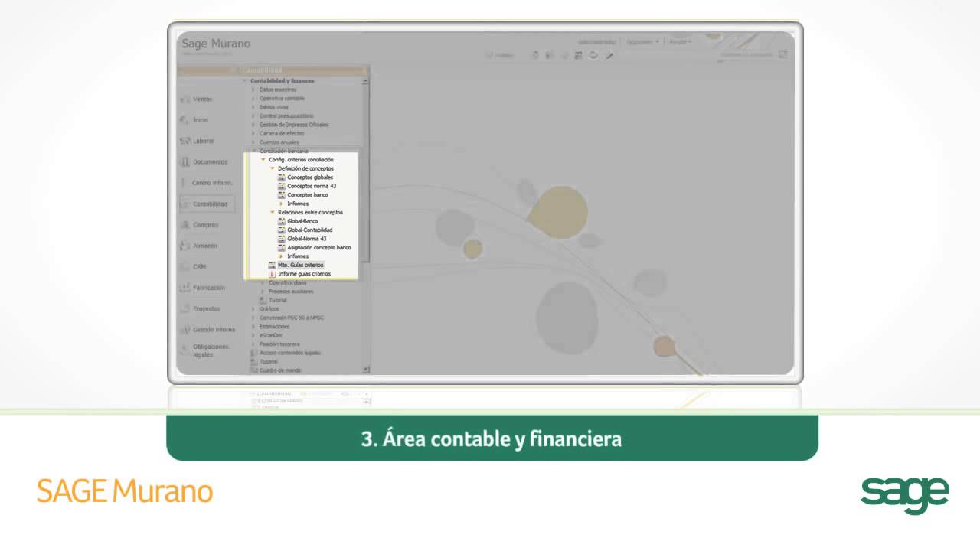
Task: Collapse the Conciliación bancaria node
Action: click(253, 151)
